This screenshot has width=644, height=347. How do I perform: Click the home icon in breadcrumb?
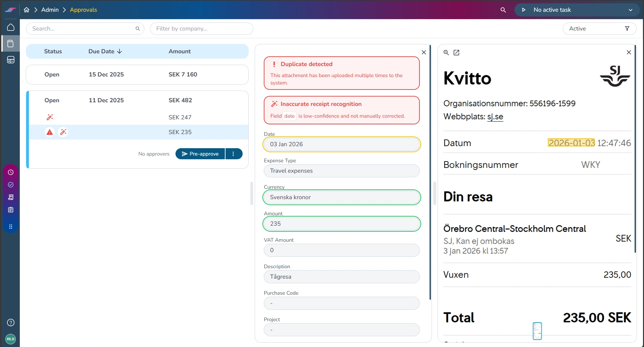pos(27,10)
